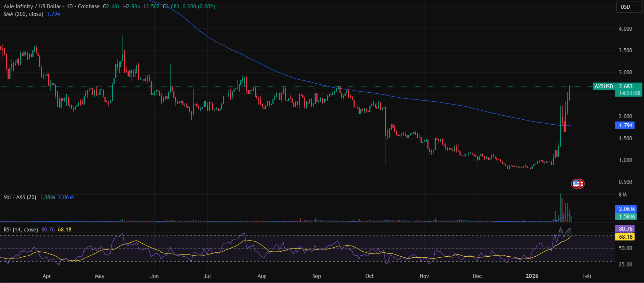Image resolution: width=644 pixels, height=283 pixels.
Task: Click the Nov label on the time axis
Action: [x=424, y=276]
